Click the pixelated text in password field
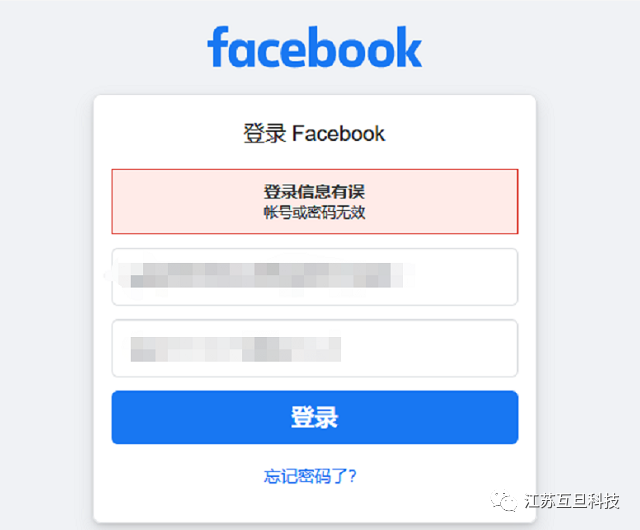The height and width of the screenshot is (530, 640). click(236, 350)
